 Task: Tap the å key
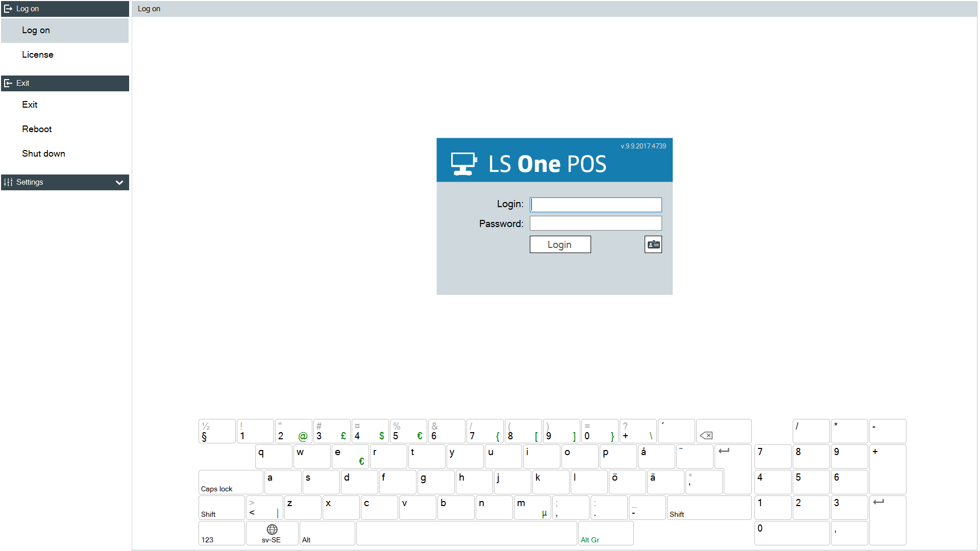[656, 457]
